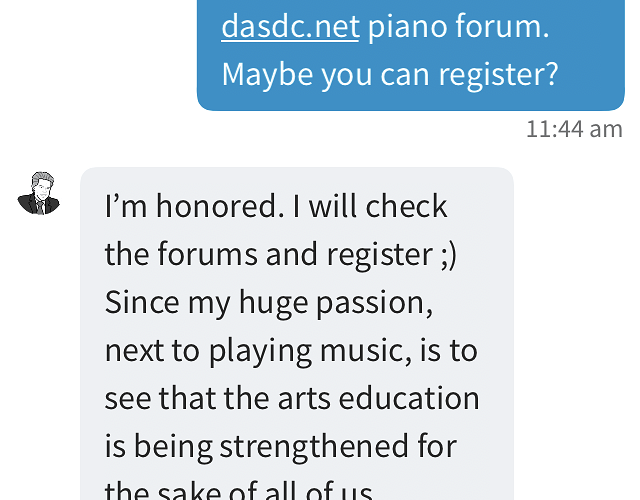The image size is (640, 500).
Task: Click the line "Since my huge passion,"
Action: (268, 303)
